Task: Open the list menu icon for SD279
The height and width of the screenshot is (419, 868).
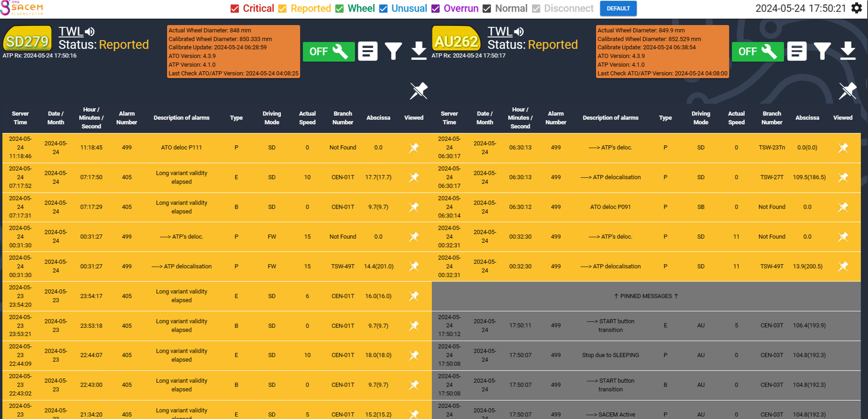Action: point(368,51)
